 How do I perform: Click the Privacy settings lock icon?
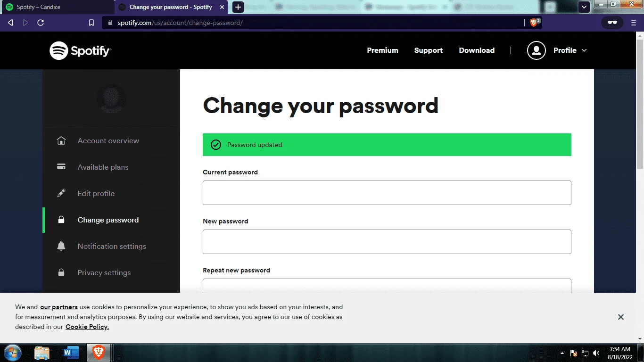61,272
